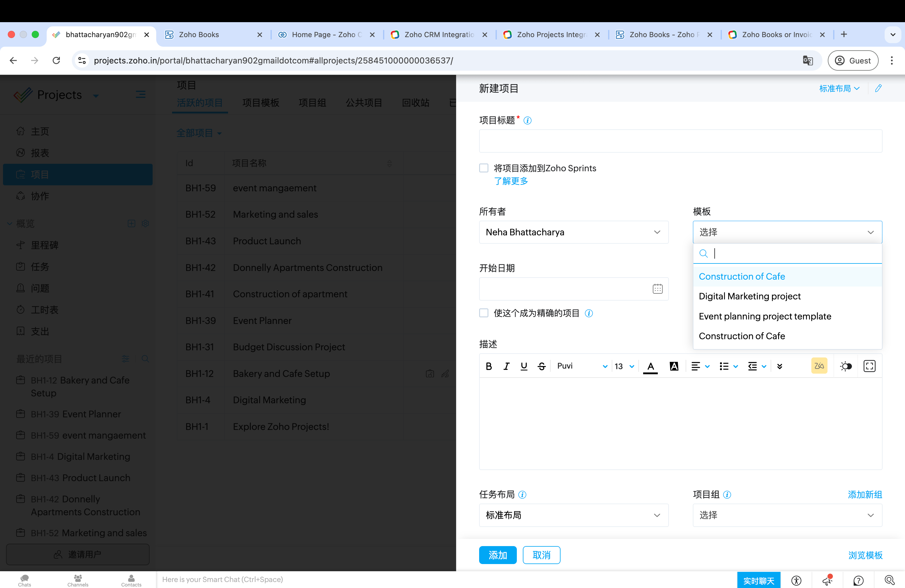Apply strikethrough formatting icon

[x=541, y=366]
